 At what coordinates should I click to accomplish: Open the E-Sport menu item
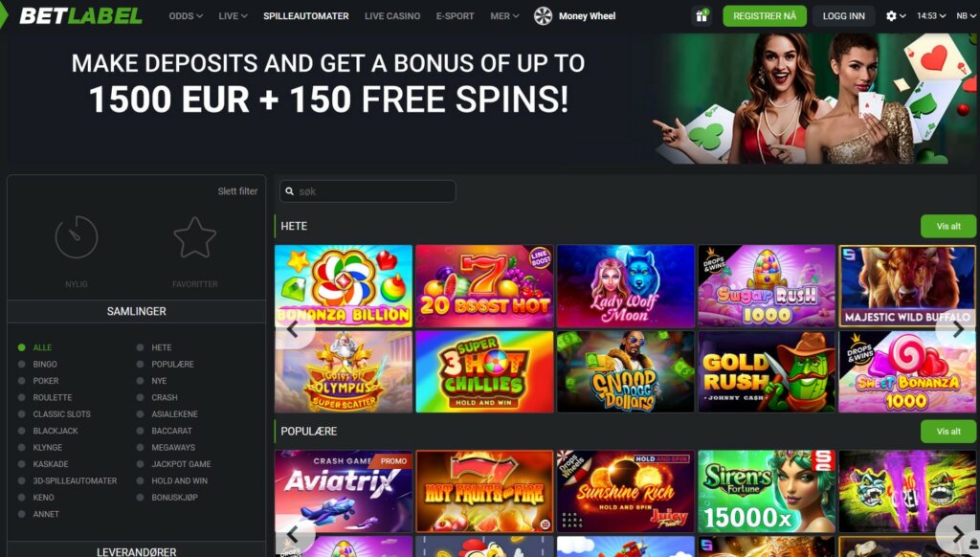pos(455,15)
